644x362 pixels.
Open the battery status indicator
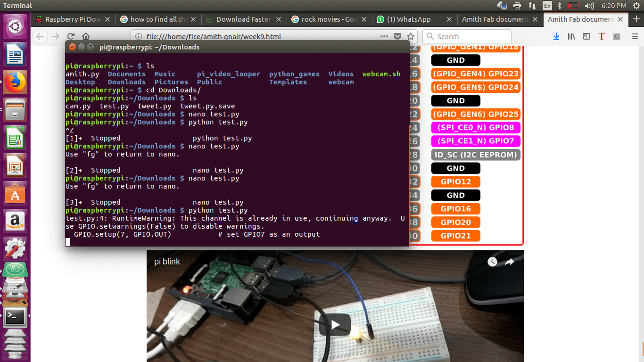click(x=574, y=6)
